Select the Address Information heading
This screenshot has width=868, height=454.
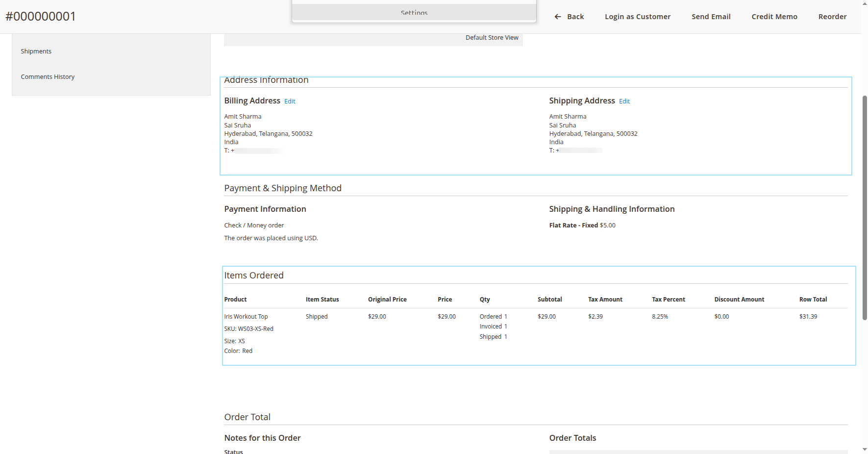[x=266, y=80]
